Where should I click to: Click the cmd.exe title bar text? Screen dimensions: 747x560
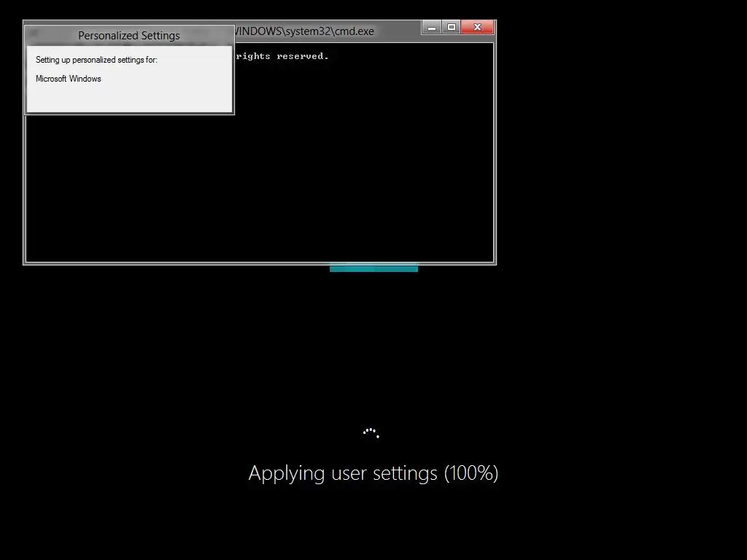(304, 31)
